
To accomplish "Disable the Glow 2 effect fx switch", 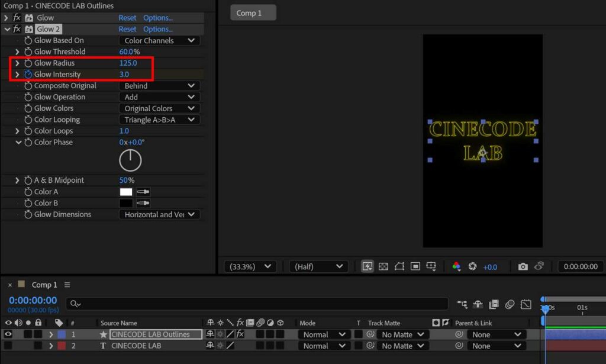I will coord(17,29).
